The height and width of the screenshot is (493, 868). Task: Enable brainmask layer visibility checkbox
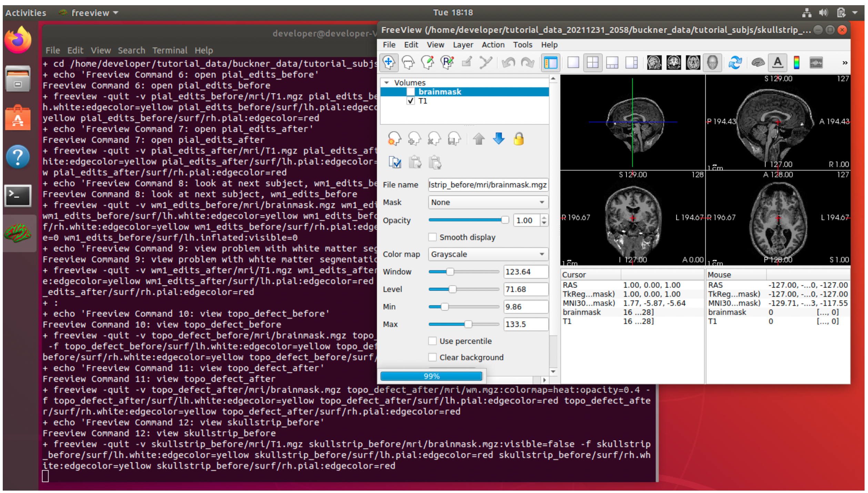(410, 92)
